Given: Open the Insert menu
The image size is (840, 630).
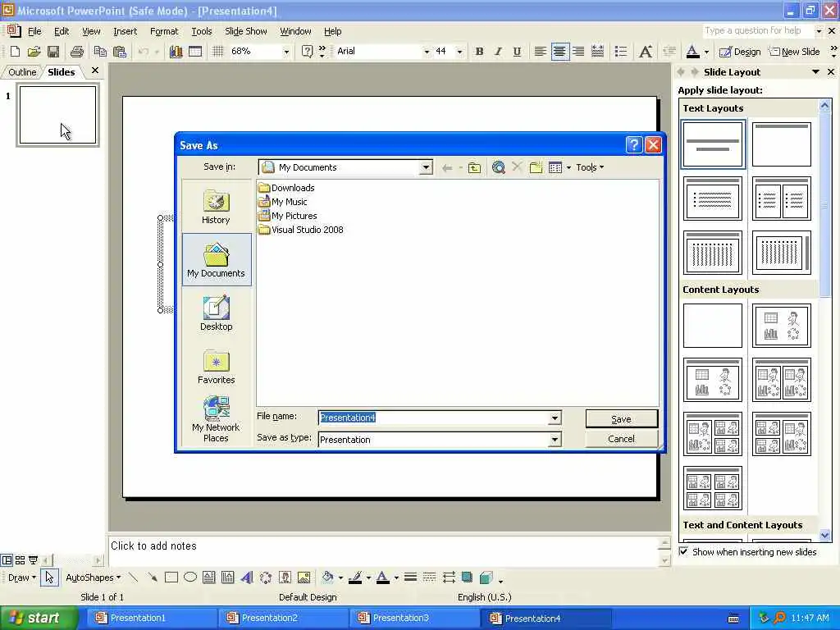Looking at the screenshot, I should 126,31.
